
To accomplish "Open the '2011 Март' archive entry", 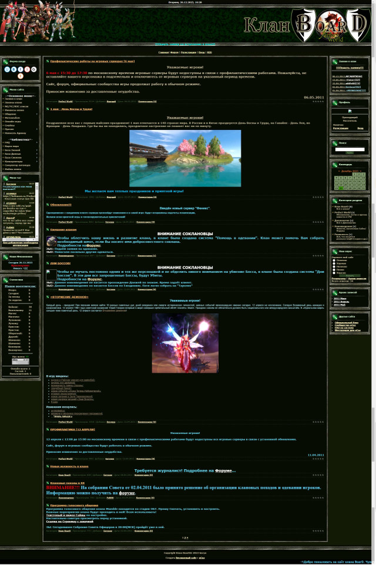I will 340,299.
